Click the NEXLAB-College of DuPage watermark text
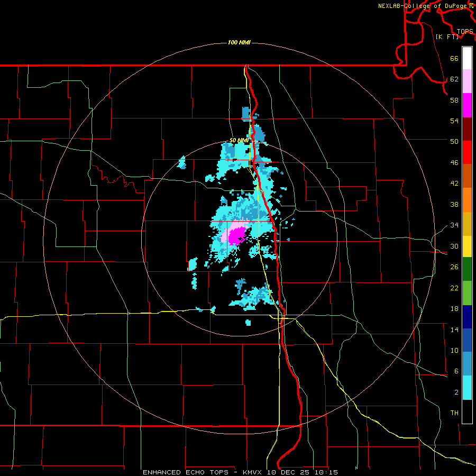Viewport: 476px width, 476px height. [425, 6]
